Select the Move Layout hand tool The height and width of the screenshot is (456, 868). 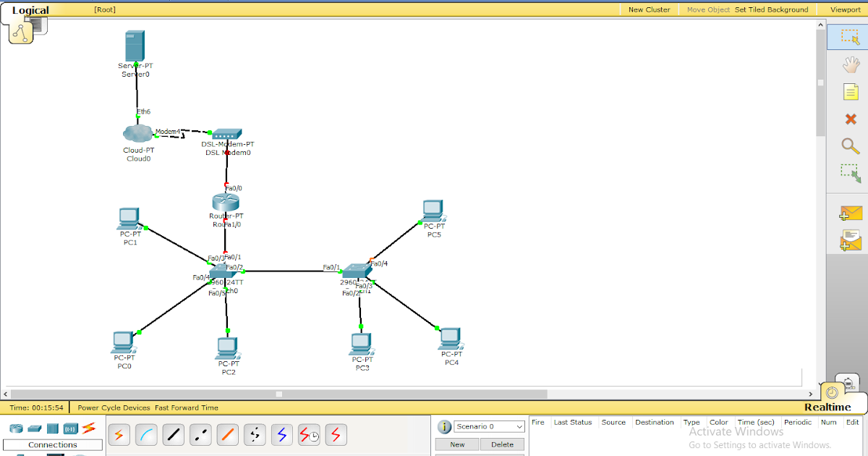coord(851,64)
